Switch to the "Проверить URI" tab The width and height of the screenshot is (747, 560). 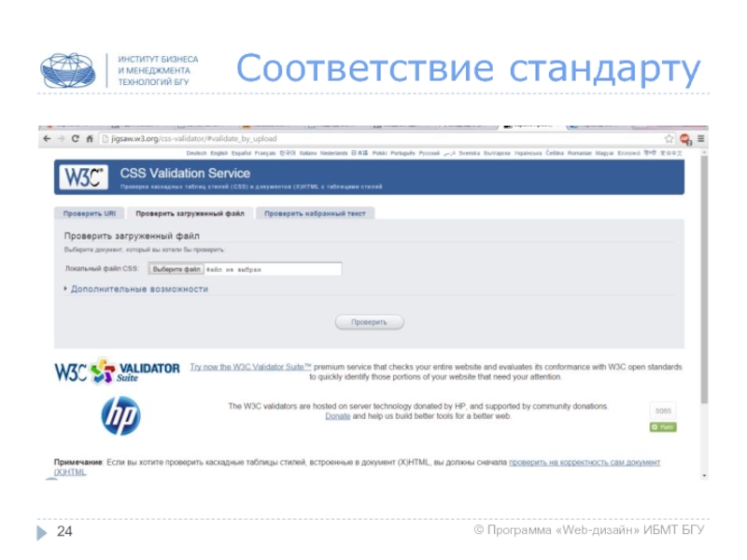click(89, 214)
